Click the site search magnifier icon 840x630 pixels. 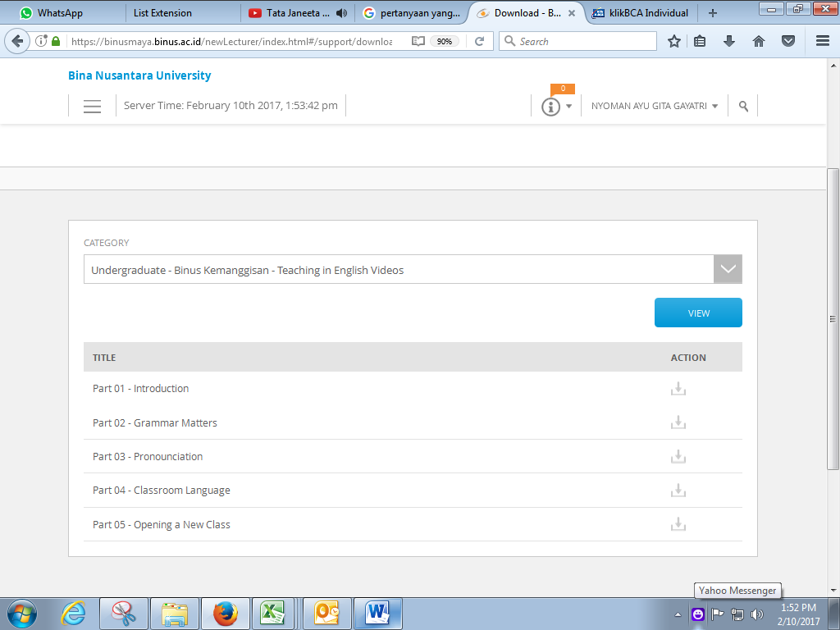(x=743, y=106)
